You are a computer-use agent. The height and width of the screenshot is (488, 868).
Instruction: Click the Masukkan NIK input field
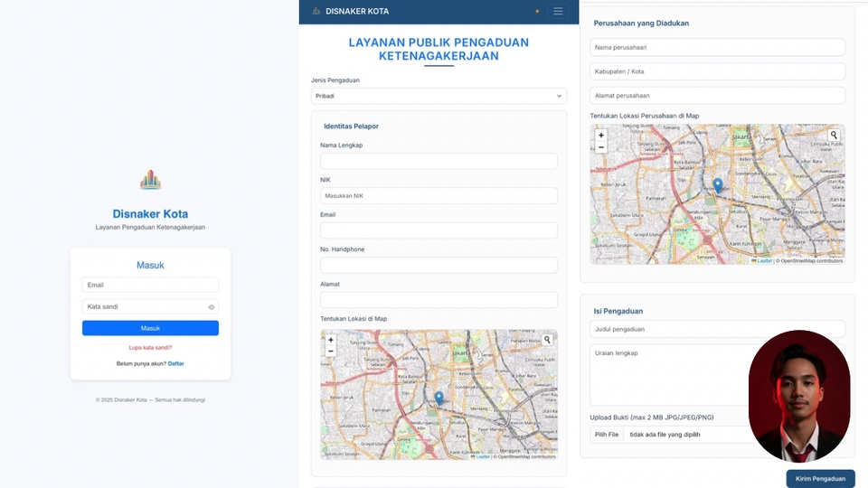[x=439, y=196]
